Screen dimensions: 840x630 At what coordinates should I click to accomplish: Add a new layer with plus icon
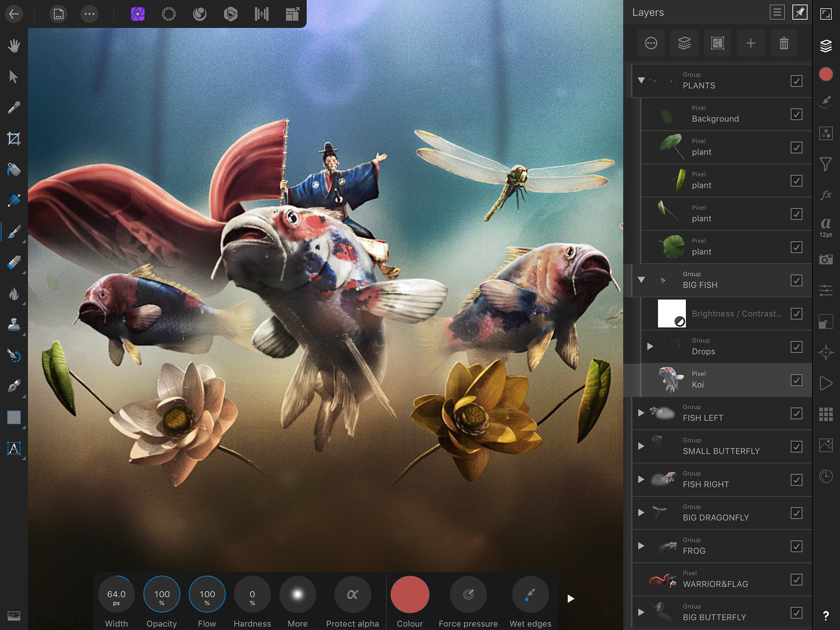[x=751, y=43]
